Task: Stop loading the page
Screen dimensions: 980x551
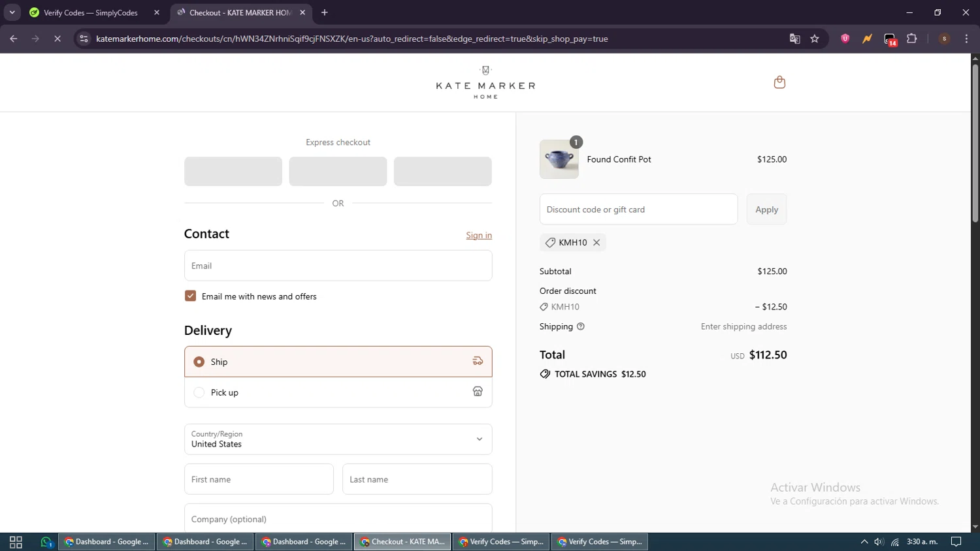Action: (x=57, y=39)
